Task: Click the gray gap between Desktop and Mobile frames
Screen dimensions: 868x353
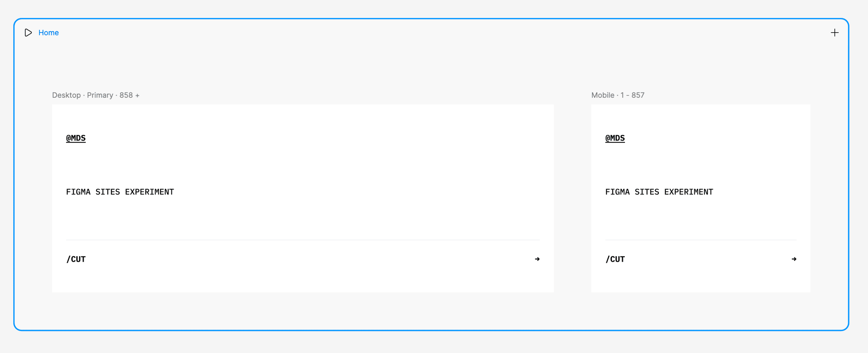Action: [x=573, y=198]
